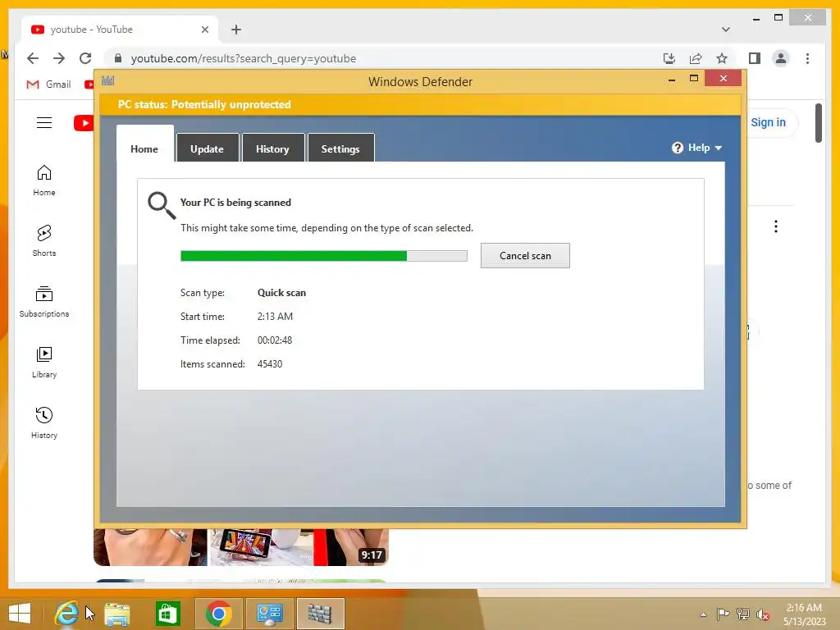840x630 pixels.
Task: Click the site lock icon in address bar
Action: [118, 58]
